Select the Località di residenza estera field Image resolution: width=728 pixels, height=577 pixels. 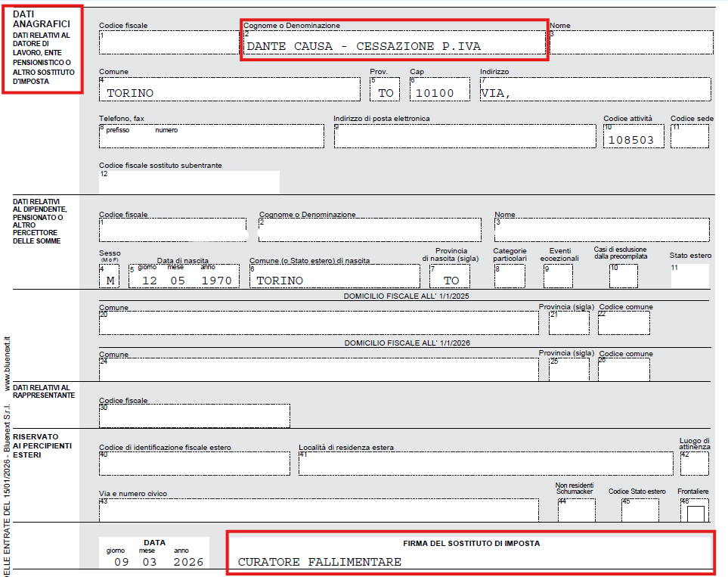pyautogui.click(x=485, y=463)
